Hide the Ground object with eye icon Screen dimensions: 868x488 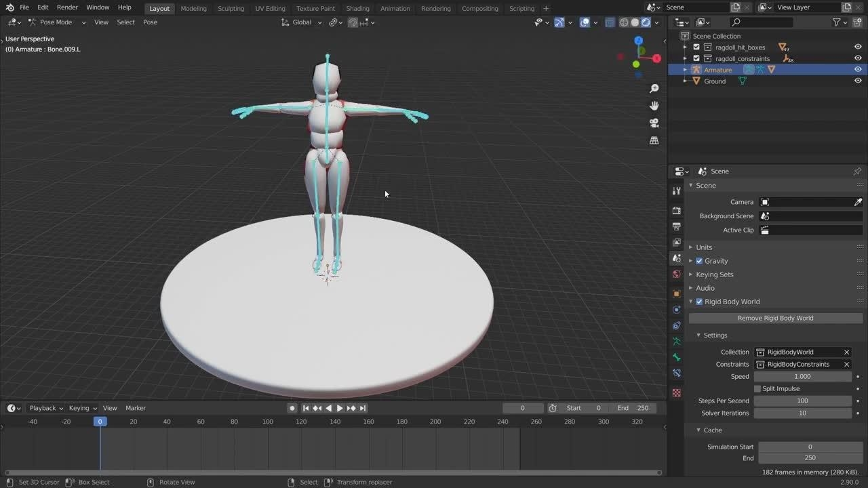[858, 81]
